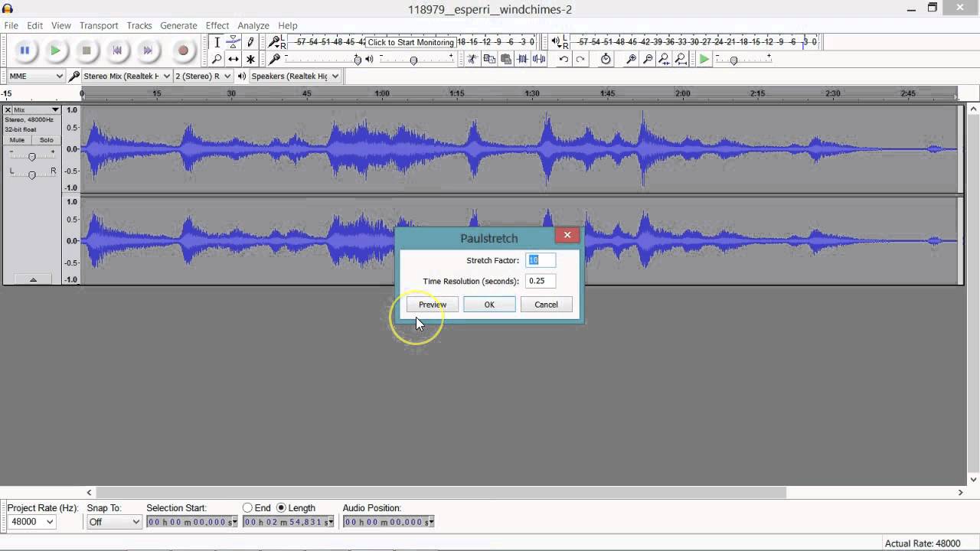980x551 pixels.
Task: Open the 2 (Stereo) channels dropdown
Action: (x=203, y=76)
